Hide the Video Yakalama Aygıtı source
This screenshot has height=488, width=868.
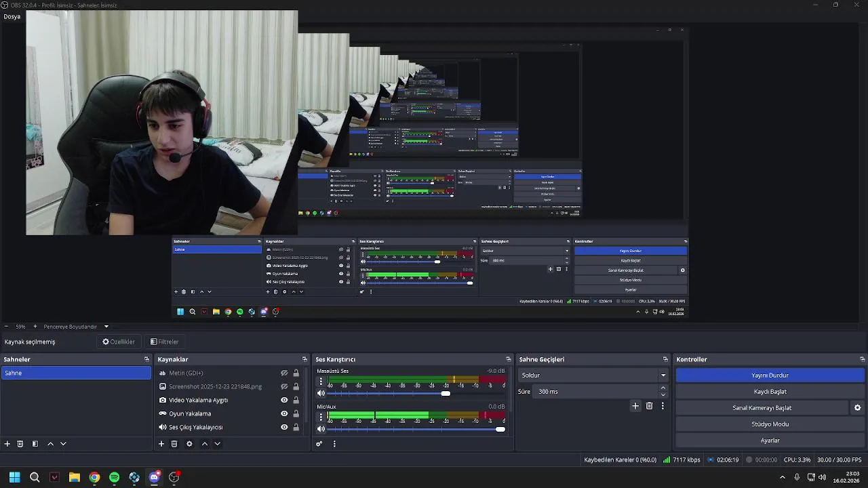(x=285, y=400)
